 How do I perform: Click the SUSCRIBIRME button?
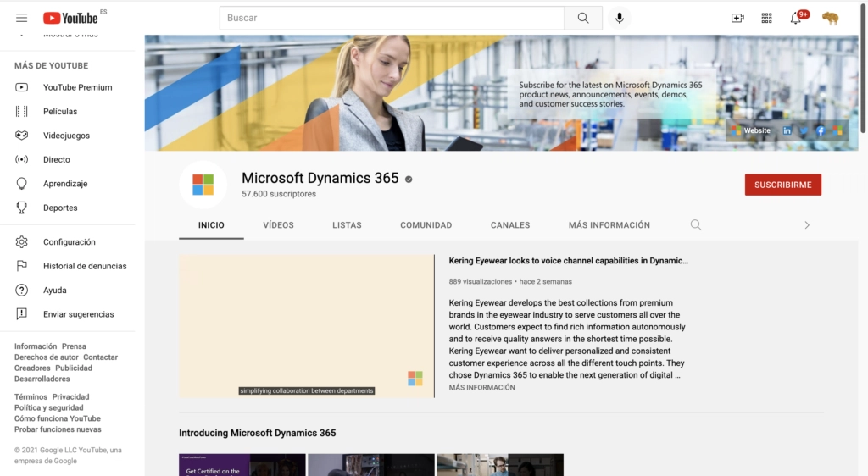click(x=782, y=185)
